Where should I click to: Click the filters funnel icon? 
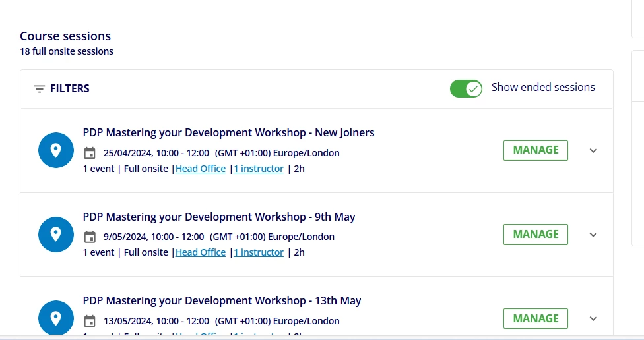tap(40, 89)
